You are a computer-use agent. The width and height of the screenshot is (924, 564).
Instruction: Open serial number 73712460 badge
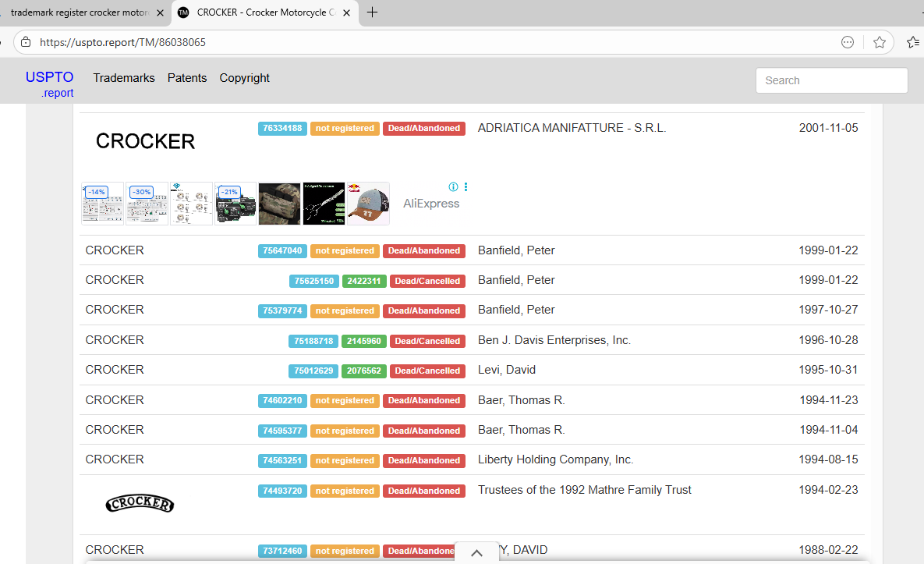coord(282,551)
